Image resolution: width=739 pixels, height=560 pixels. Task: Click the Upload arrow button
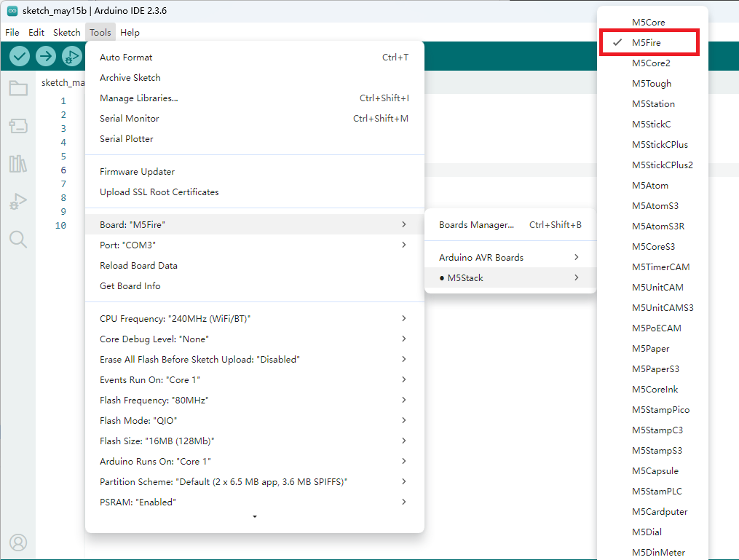(46, 57)
